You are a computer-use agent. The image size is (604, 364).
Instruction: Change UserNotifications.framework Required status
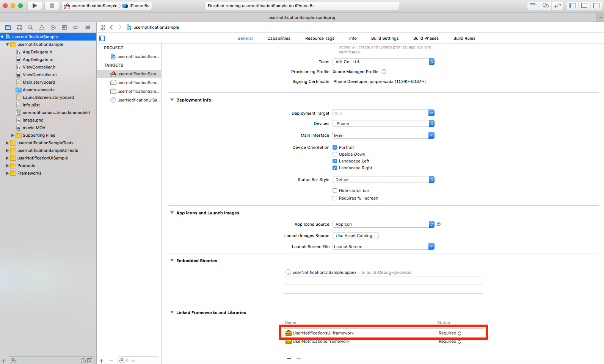click(450, 342)
